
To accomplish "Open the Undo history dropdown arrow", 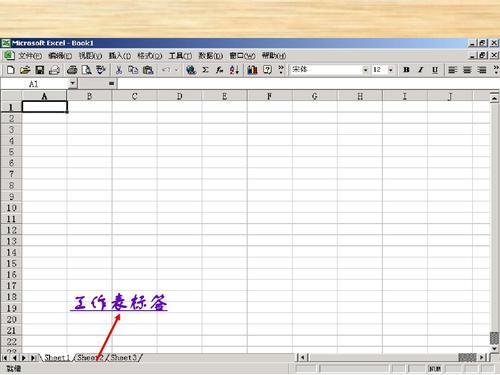I will tap(176, 70).
